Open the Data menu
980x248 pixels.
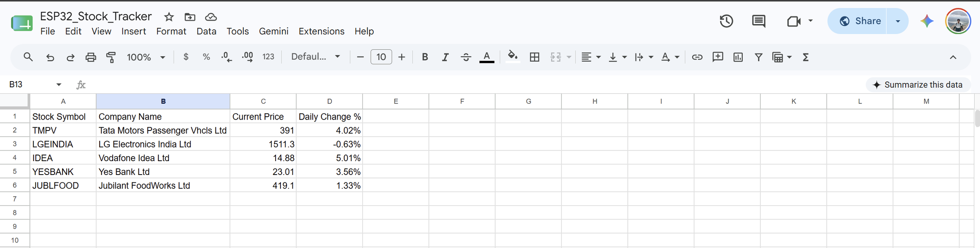pyautogui.click(x=206, y=31)
